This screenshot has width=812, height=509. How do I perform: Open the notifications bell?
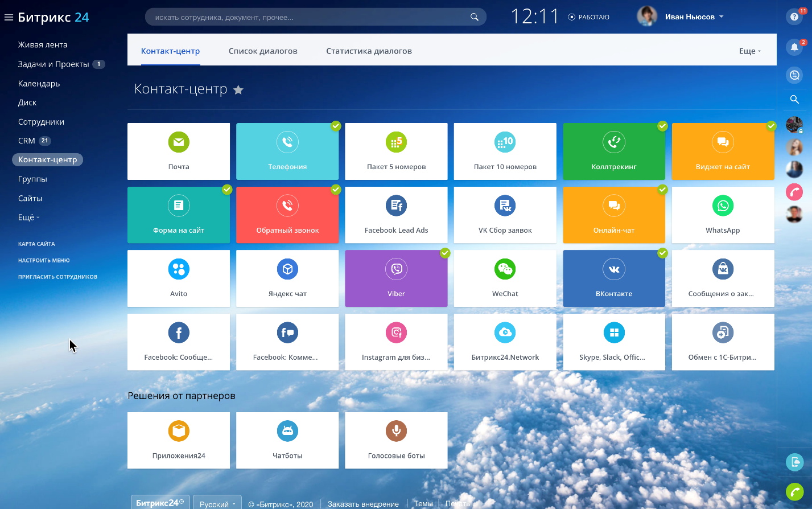(x=795, y=47)
